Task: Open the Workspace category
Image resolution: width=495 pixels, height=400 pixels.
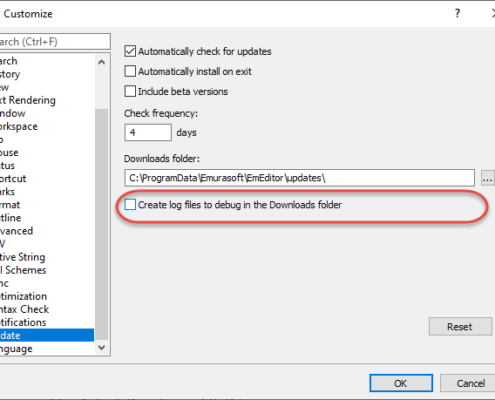Action: point(19,126)
